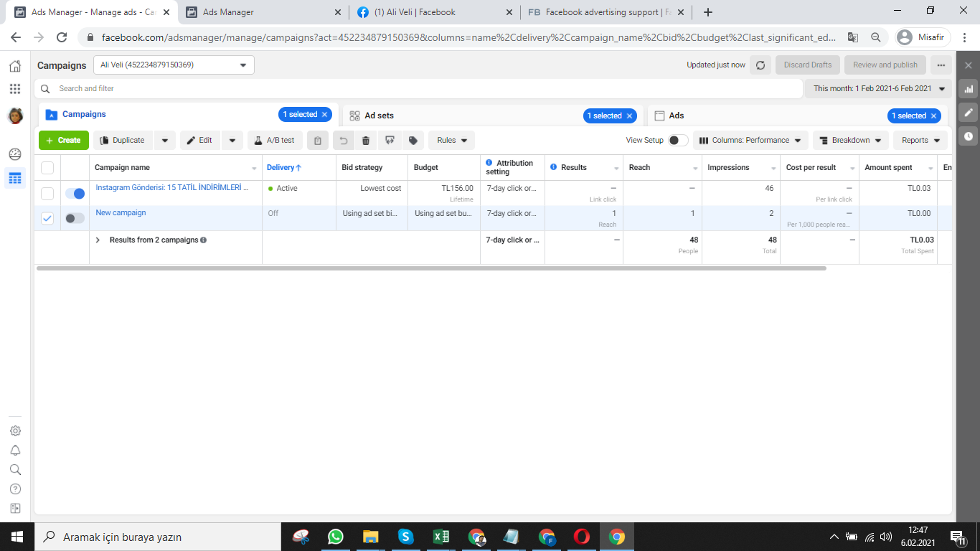Click the green Create button

click(x=64, y=141)
